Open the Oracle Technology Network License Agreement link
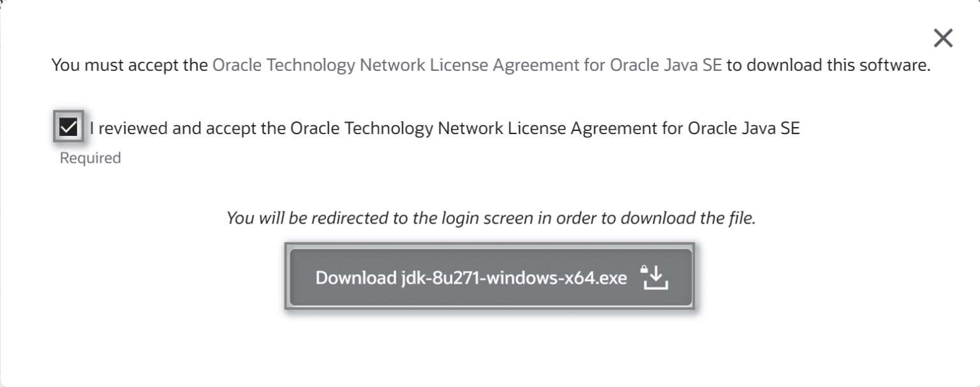Viewport: 980px width, 387px height. 466,65
